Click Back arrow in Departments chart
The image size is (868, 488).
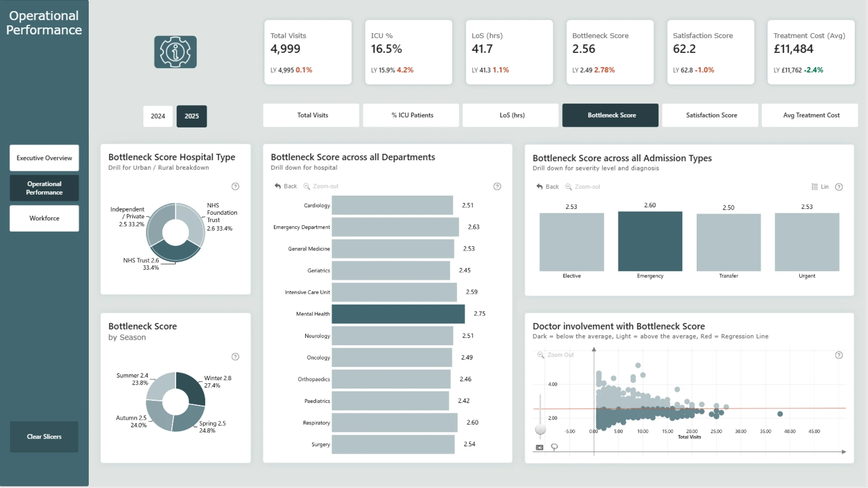coord(286,186)
